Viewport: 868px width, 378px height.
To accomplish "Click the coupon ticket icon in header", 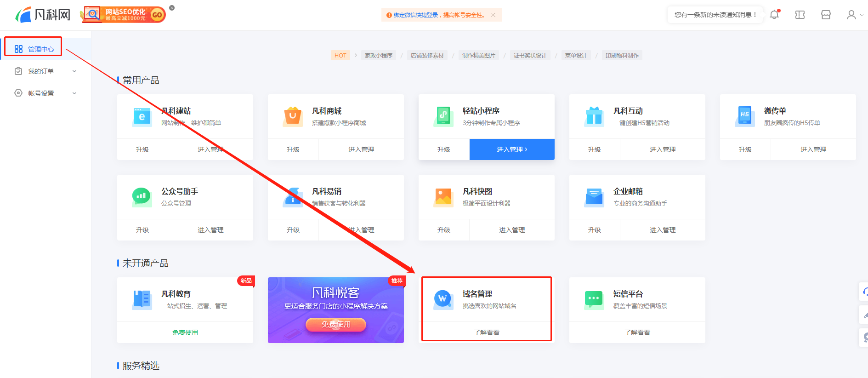I will (x=800, y=15).
